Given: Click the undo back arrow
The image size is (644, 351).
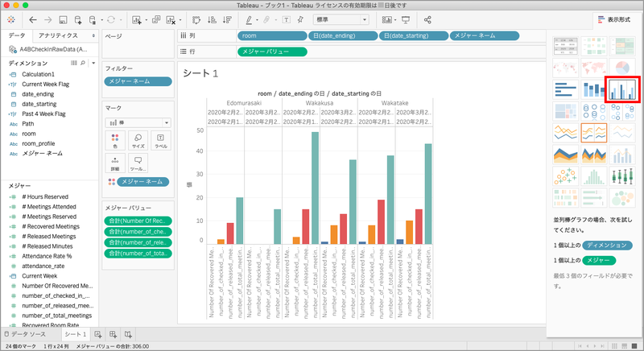Looking at the screenshot, I should click(x=33, y=19).
